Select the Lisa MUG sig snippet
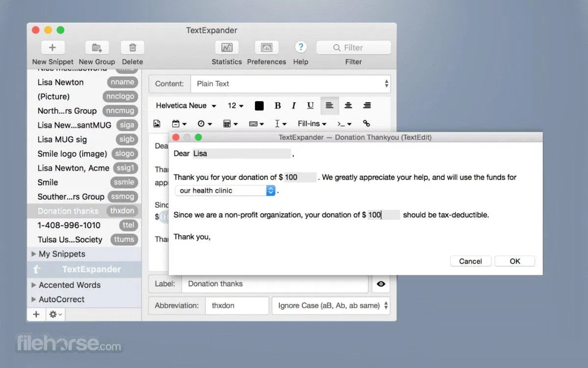Image resolution: width=588 pixels, height=368 pixels. coord(84,139)
